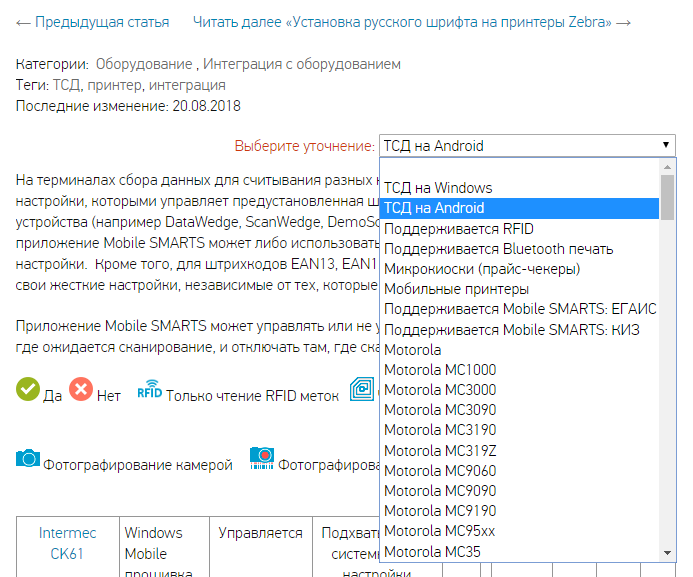The height and width of the screenshot is (577, 693).
Task: Click the dropdown list scrollbar thumb
Action: pos(667,197)
